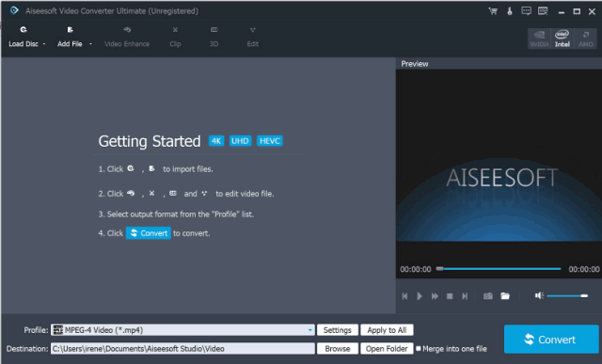Screen dimensions: 602x364
Task: Mute the preview volume speaker
Action: (539, 295)
